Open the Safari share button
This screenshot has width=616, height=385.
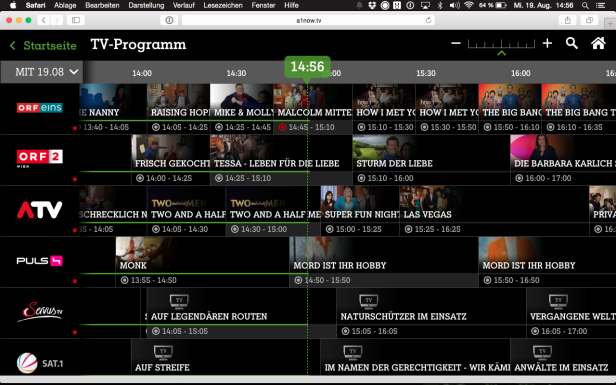point(568,20)
